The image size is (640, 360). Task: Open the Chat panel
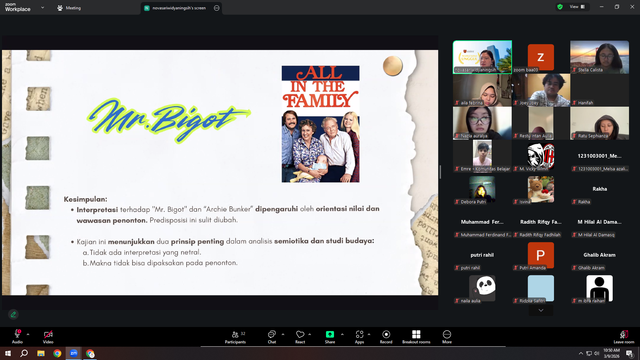(x=272, y=337)
